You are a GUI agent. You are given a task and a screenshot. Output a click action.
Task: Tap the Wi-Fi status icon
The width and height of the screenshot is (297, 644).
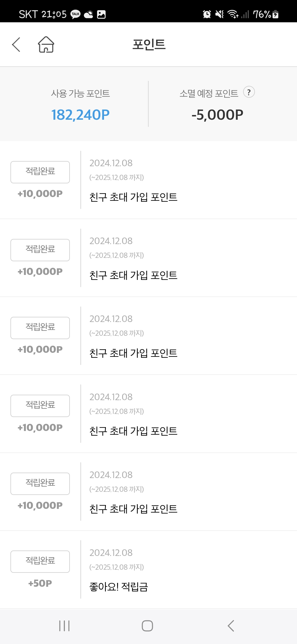[x=233, y=14]
